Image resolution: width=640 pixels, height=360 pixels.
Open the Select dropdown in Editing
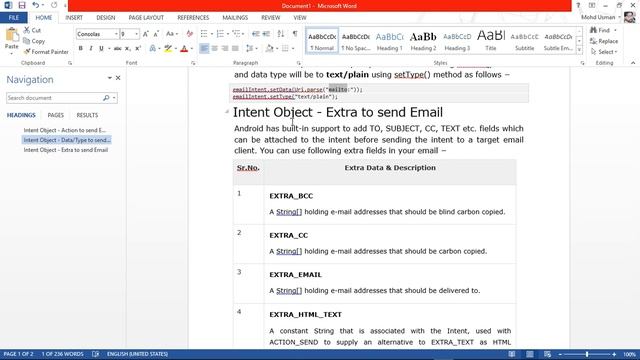[604, 52]
